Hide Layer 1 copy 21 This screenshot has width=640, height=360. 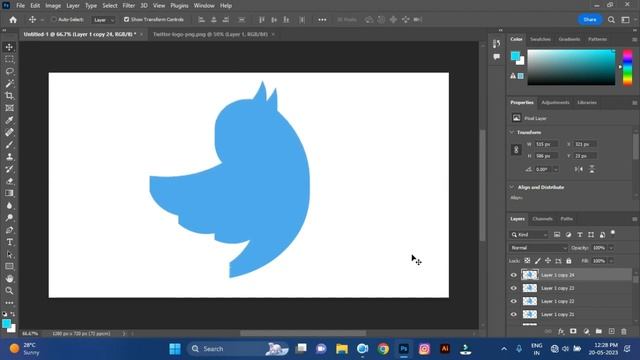(513, 314)
